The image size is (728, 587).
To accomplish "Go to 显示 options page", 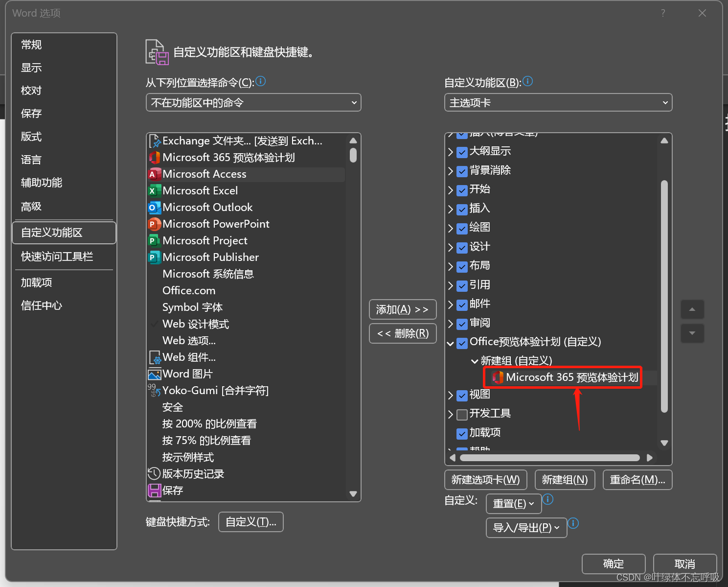I will pos(64,68).
